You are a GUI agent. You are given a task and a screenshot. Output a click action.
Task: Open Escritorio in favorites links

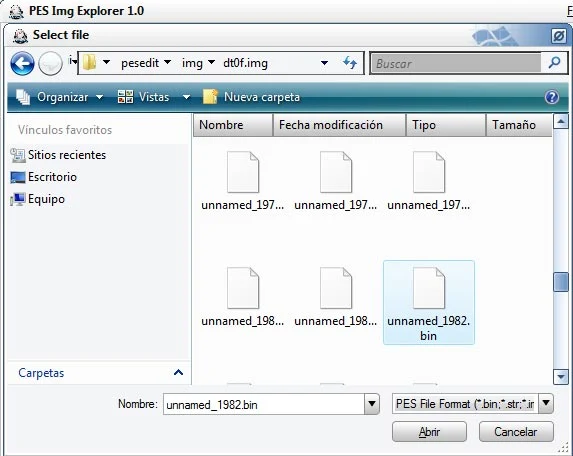point(44,177)
